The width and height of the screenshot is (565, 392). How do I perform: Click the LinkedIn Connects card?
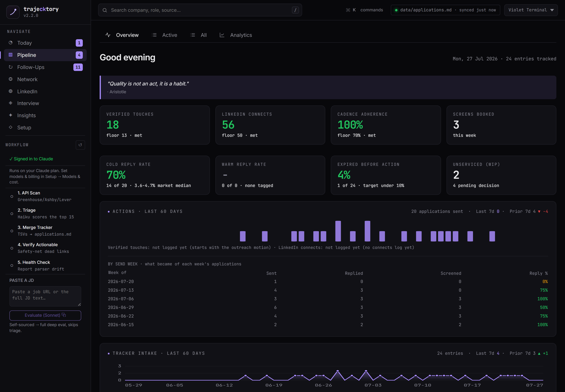(270, 125)
